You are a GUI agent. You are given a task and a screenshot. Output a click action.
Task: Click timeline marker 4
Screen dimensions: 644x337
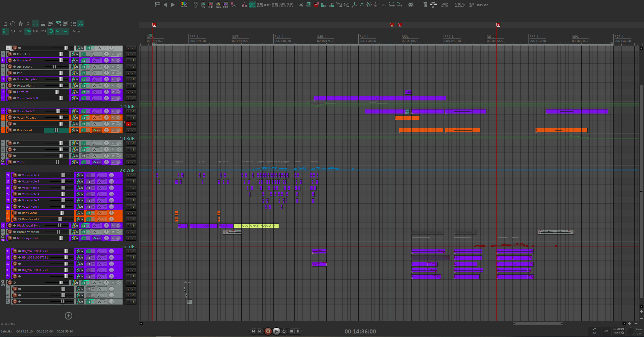tap(498, 25)
